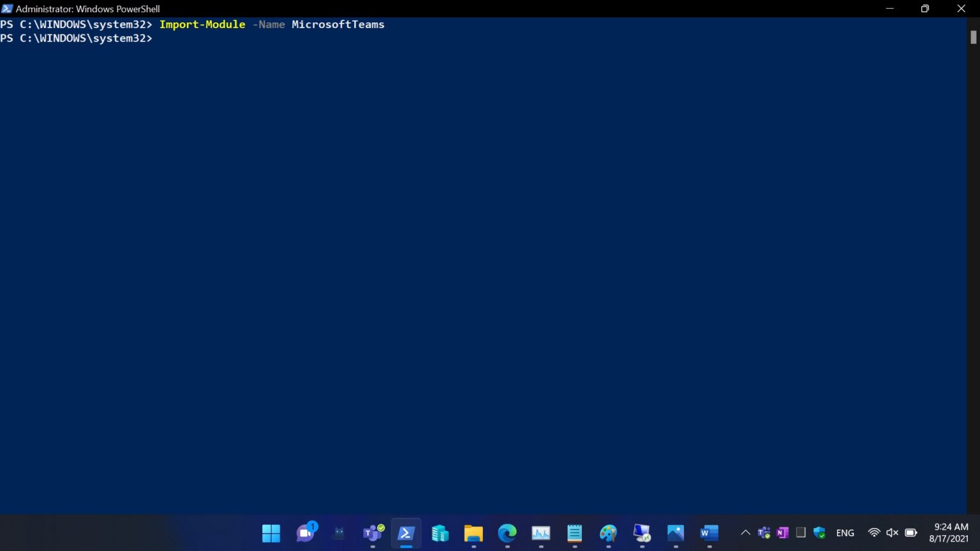Place cursor at the PowerShell prompt
The height and width of the screenshot is (551, 980).
pyautogui.click(x=160, y=38)
